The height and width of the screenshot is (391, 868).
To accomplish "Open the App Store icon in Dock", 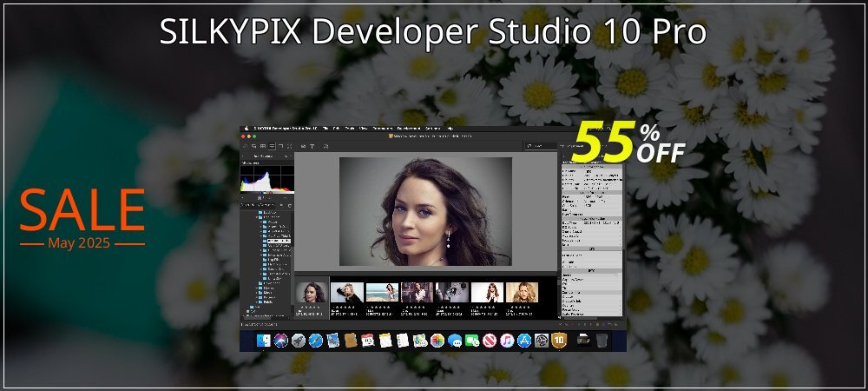I will click(x=524, y=340).
